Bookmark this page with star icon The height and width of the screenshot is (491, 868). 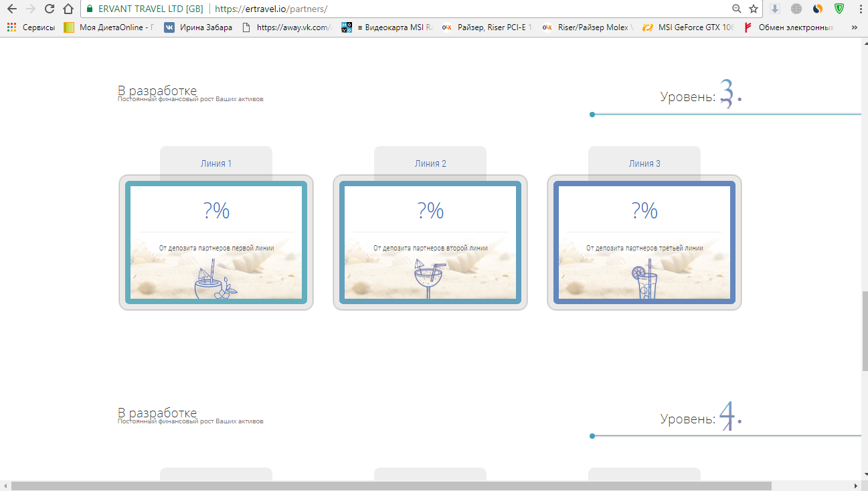click(753, 9)
